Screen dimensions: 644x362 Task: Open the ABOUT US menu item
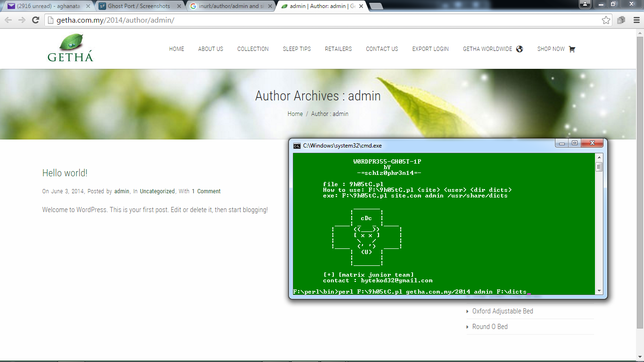click(211, 49)
